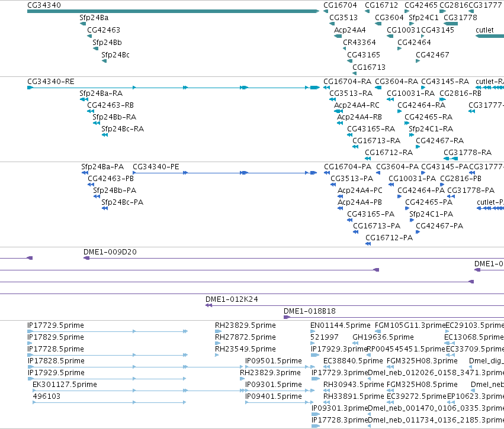Select the CG16713 gene label
The width and height of the screenshot is (504, 429).
pyautogui.click(x=369, y=67)
